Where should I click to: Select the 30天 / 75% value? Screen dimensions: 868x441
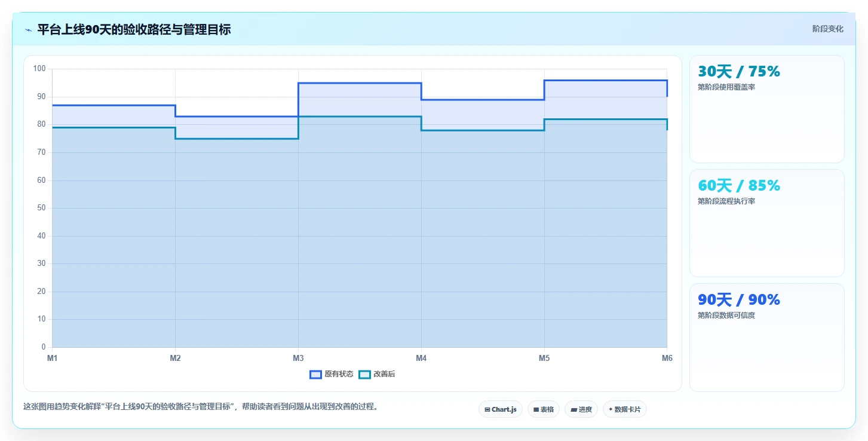click(x=739, y=72)
